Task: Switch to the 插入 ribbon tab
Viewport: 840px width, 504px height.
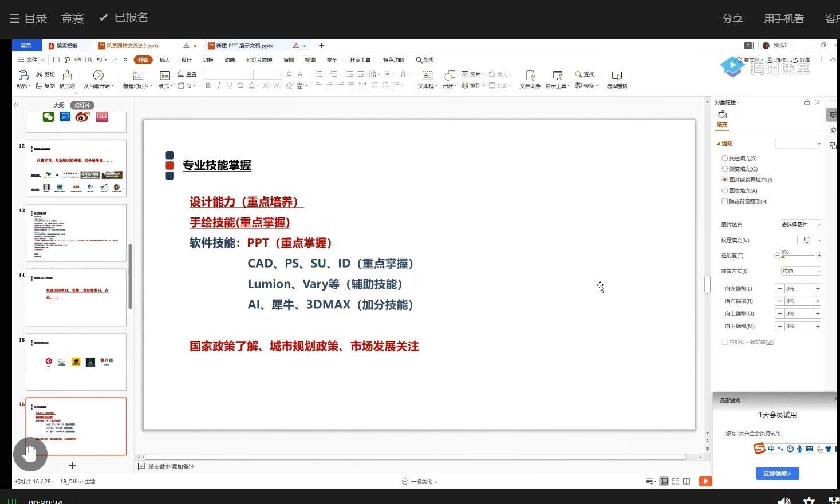Action: click(165, 60)
